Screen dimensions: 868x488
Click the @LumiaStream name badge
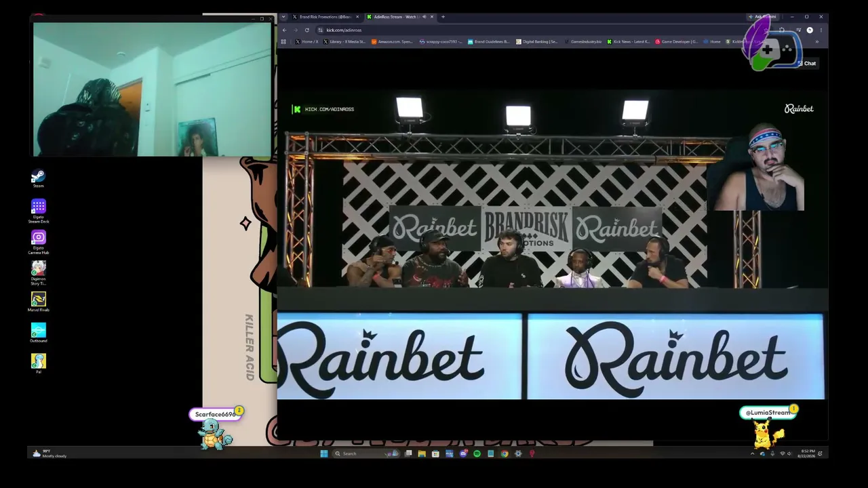click(769, 412)
